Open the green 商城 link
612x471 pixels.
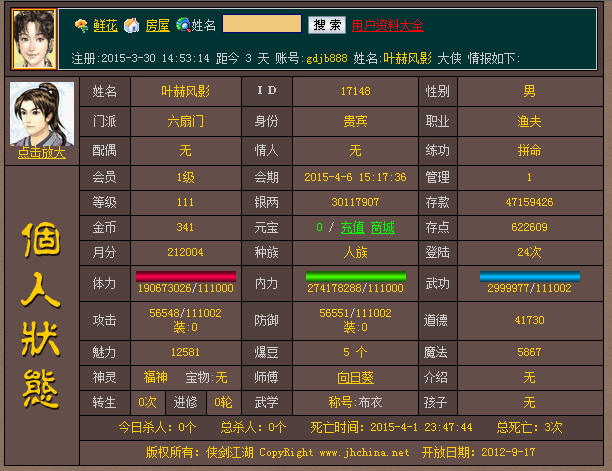(x=382, y=228)
